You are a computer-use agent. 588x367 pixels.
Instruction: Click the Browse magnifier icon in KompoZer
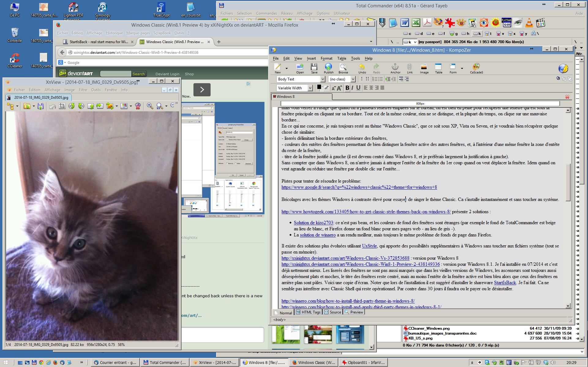(x=343, y=68)
